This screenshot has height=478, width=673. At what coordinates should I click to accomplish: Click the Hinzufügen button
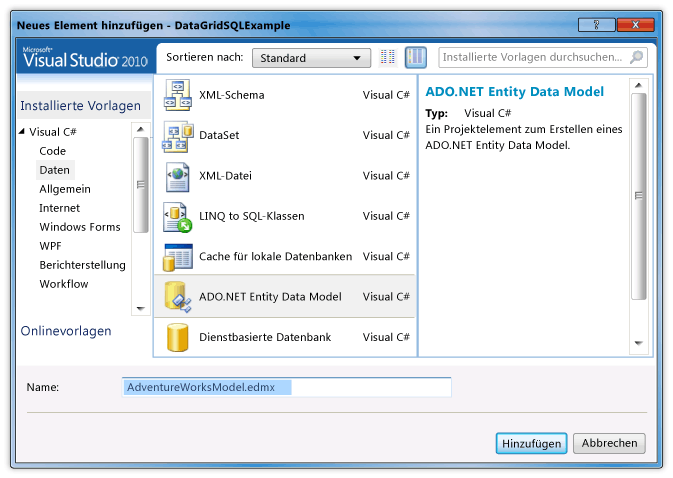click(x=531, y=443)
